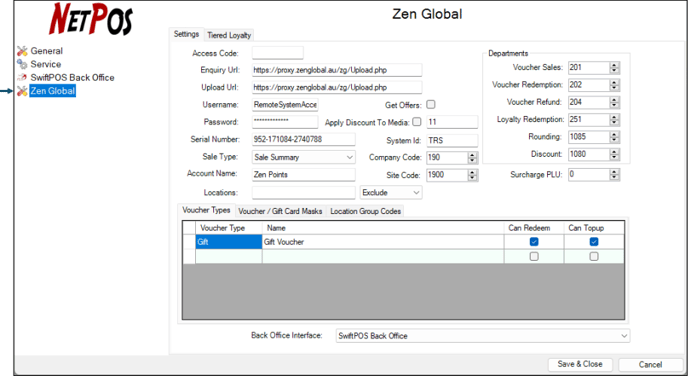688x376 pixels.
Task: Select SwiftPOS Back Office tree entry
Action: 72,78
